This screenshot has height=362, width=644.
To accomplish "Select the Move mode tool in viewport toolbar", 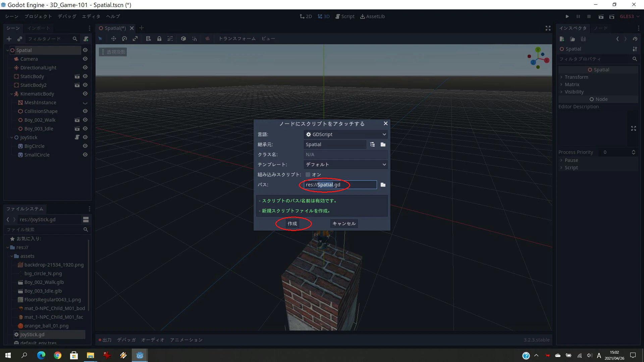I will pyautogui.click(x=114, y=39).
